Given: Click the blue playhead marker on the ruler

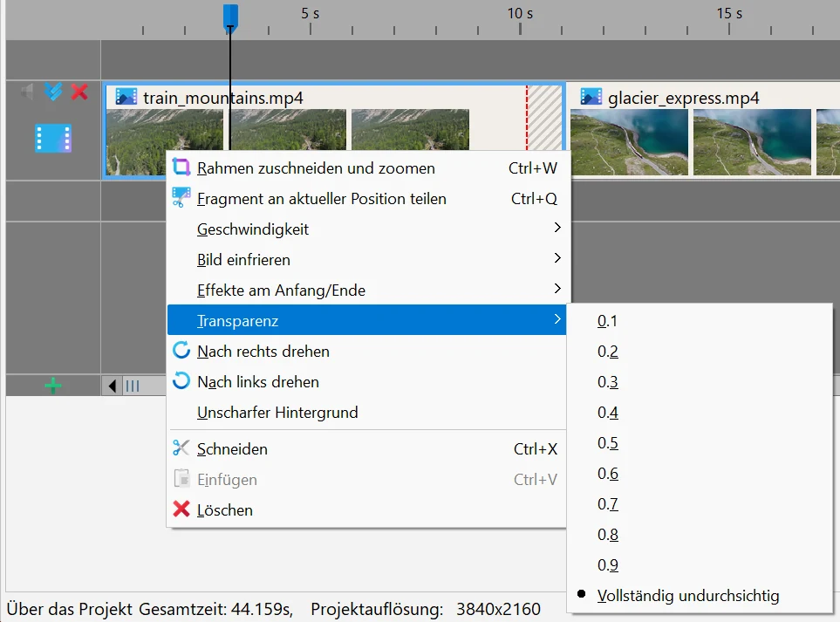Looking at the screenshot, I should click(230, 17).
